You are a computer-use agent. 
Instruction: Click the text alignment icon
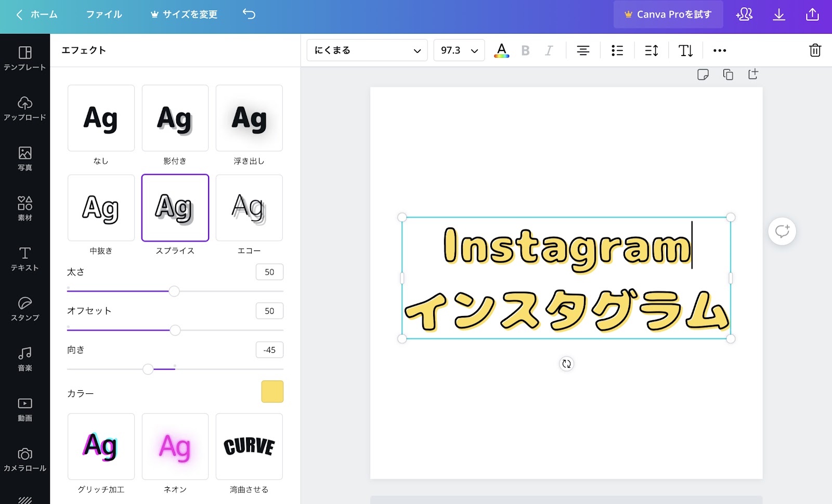pos(583,50)
